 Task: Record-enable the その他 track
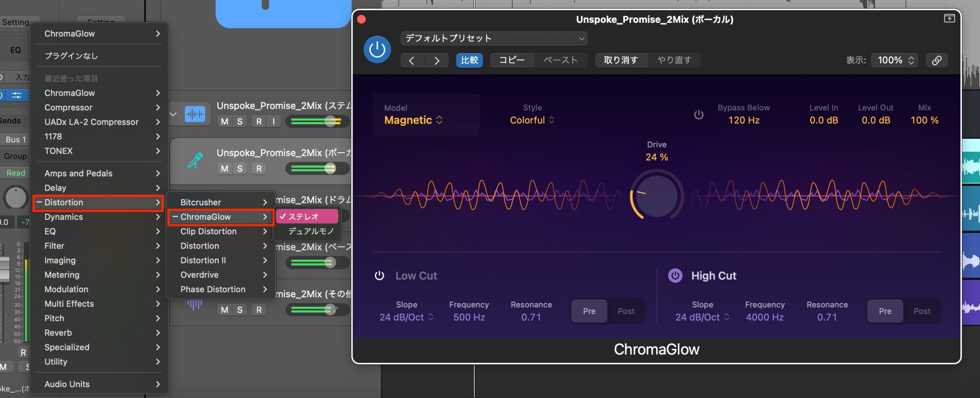click(x=259, y=310)
